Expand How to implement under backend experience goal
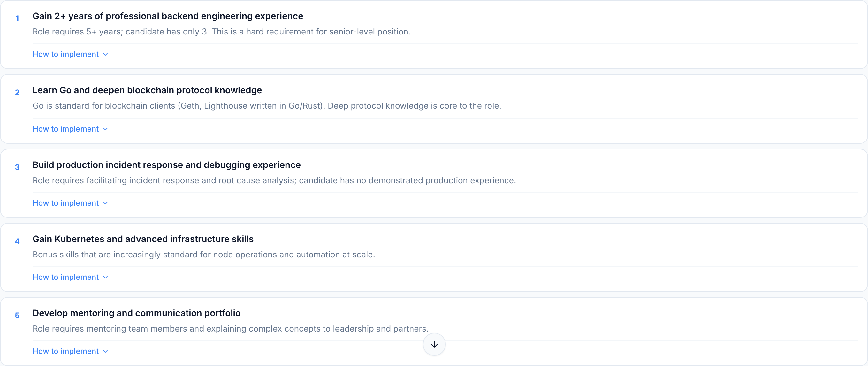868x366 pixels. [x=65, y=54]
